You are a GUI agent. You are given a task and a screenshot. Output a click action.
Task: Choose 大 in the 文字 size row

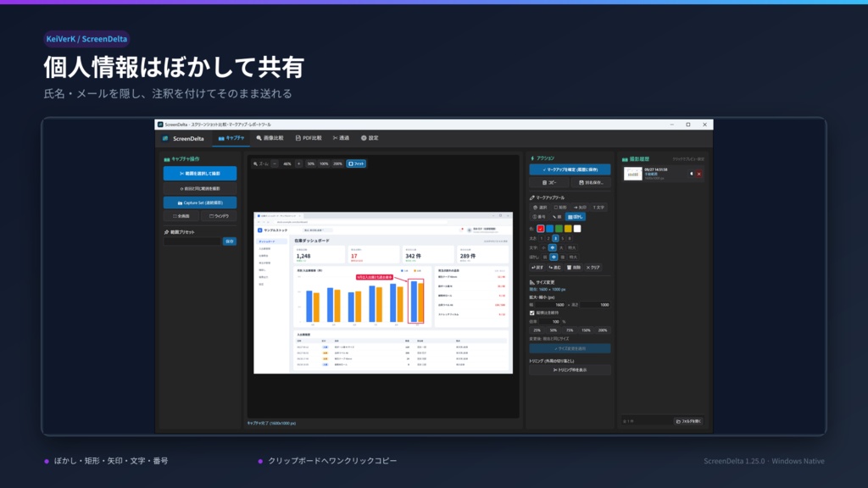click(561, 248)
